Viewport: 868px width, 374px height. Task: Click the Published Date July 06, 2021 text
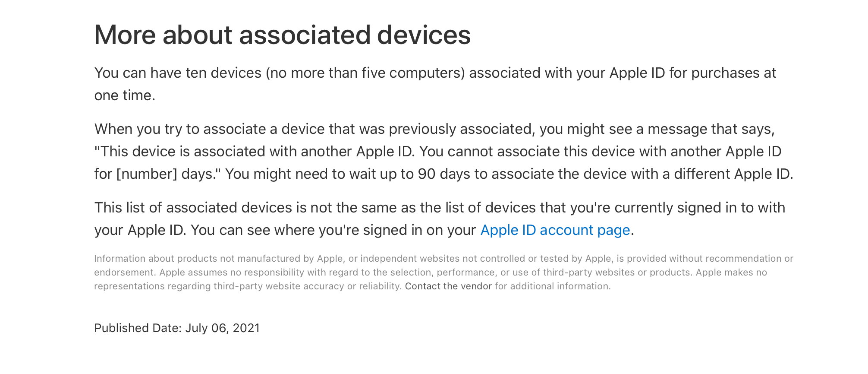(177, 328)
